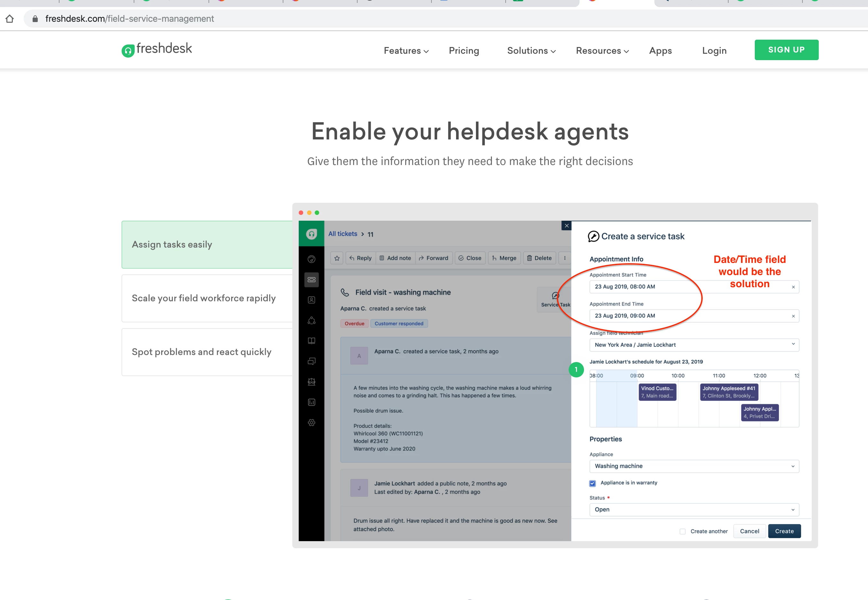This screenshot has height=600, width=868.
Task: Click the browser home icon
Action: click(10, 19)
